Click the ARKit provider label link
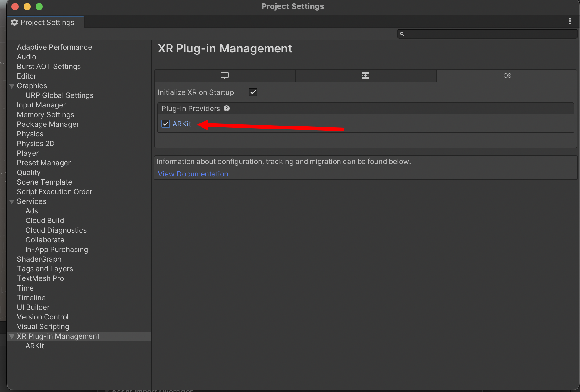The width and height of the screenshot is (580, 392). [x=182, y=124]
